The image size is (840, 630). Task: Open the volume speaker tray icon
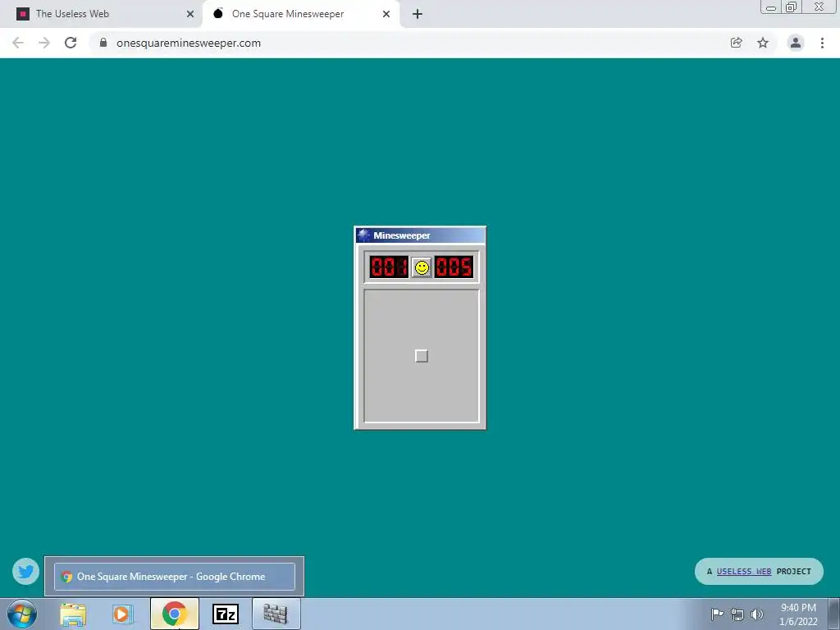coord(757,614)
